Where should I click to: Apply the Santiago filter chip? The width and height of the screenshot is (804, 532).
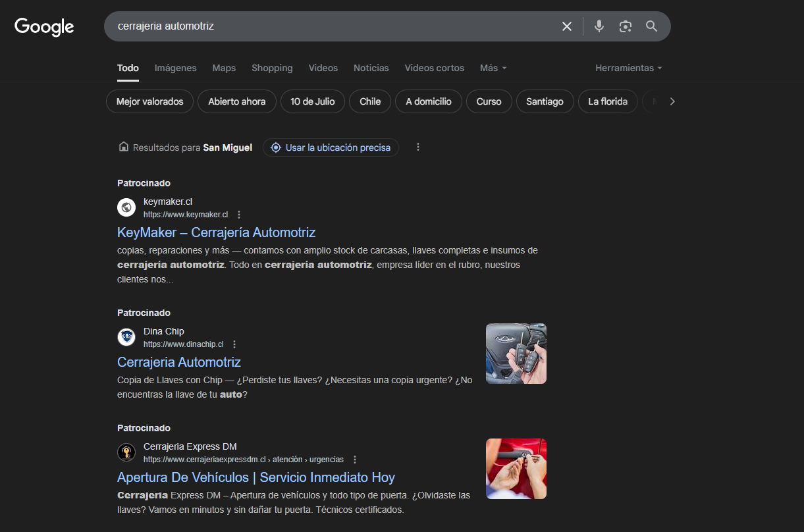545,101
